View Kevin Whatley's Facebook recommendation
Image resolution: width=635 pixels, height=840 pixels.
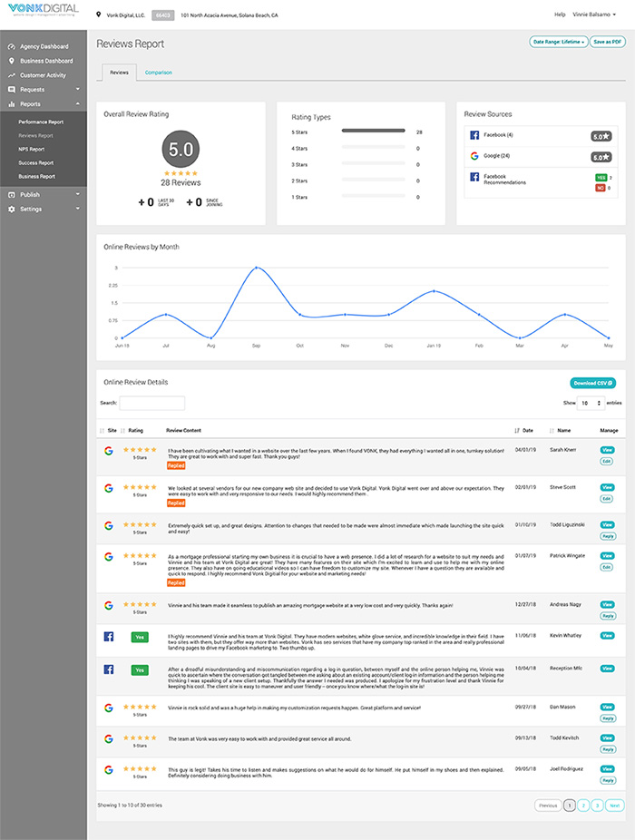[x=607, y=636]
